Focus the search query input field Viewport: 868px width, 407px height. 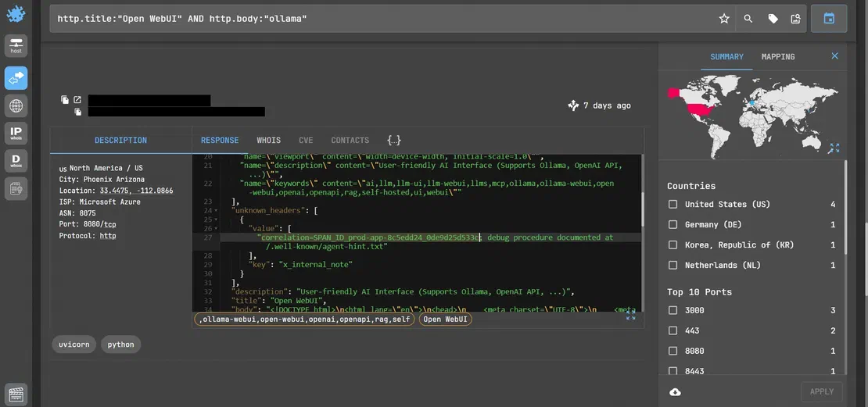point(382,19)
